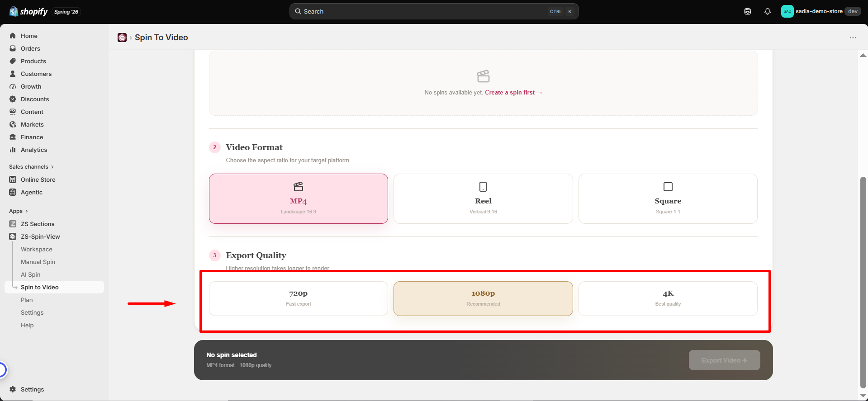The height and width of the screenshot is (401, 868).
Task: Follow the Create a spin first link
Action: pyautogui.click(x=513, y=92)
